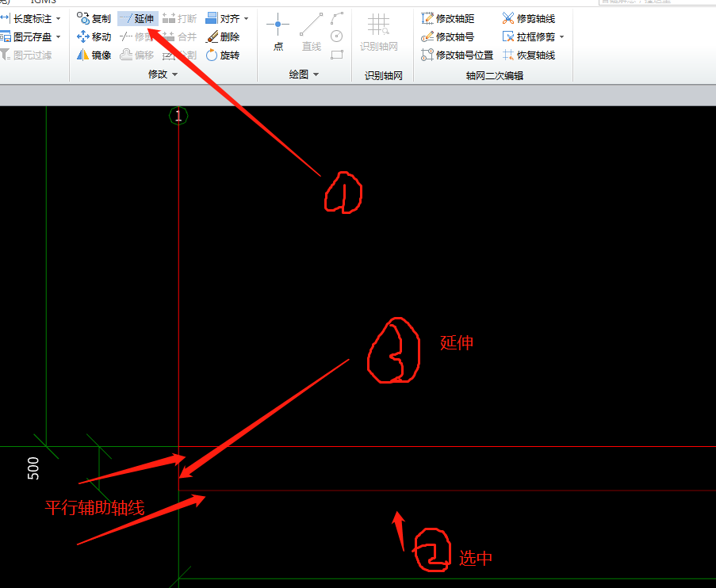Select the 移动 (Move) tool
Image resolution: width=716 pixels, height=588 pixels.
click(94, 36)
